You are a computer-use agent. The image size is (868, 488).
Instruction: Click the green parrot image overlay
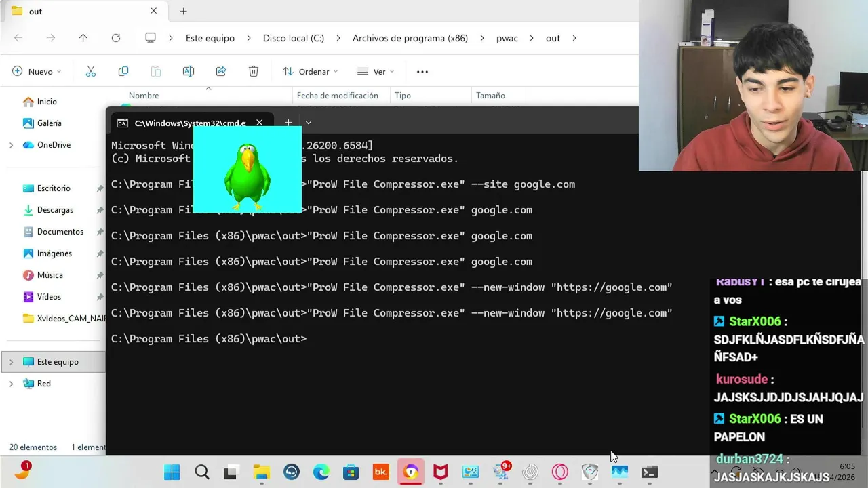[248, 169]
